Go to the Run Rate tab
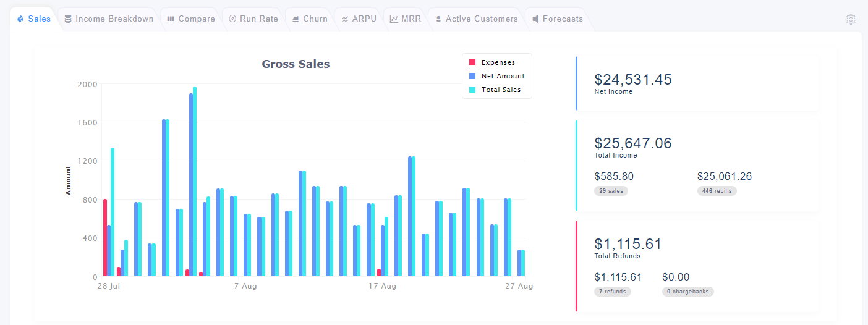This screenshot has height=325, width=868. [x=253, y=19]
